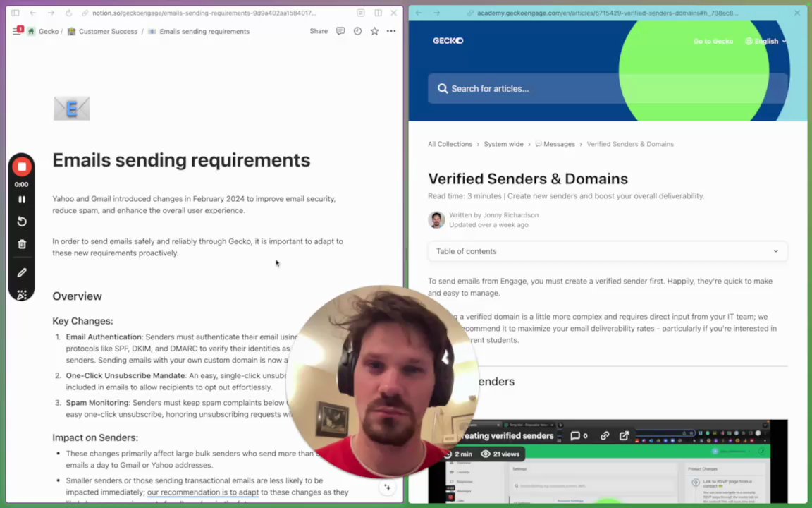The image size is (812, 508).
Task: Click the email envelope page icon
Action: tap(71, 109)
